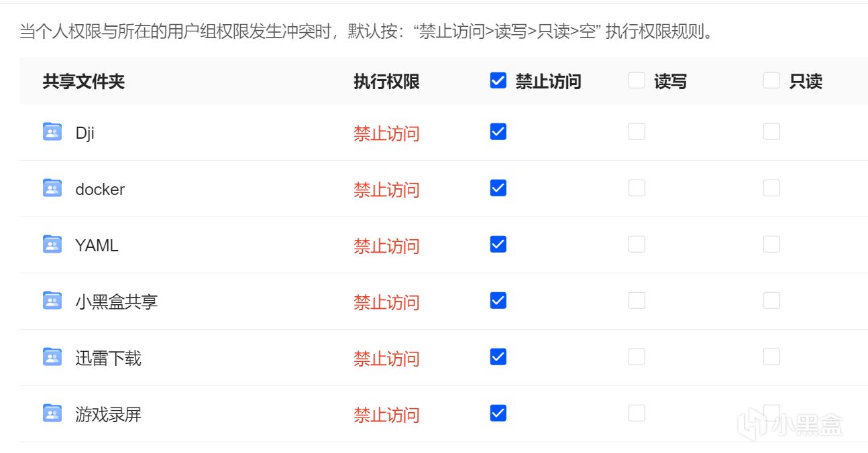Click the 迅雷下载 folder icon

coord(52,357)
